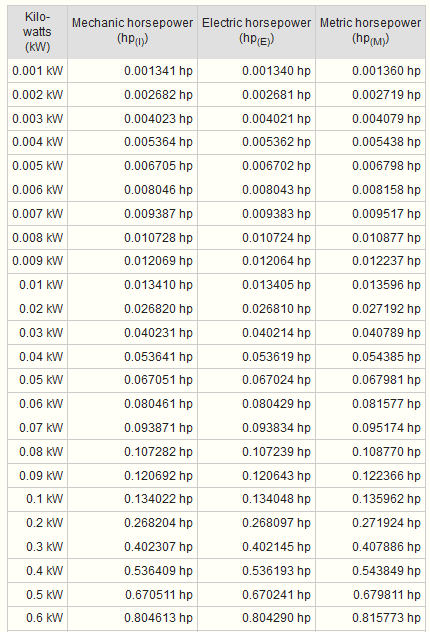Select the 0.005 kW row label
Viewport: 430px width, 632px height.
tap(37, 166)
